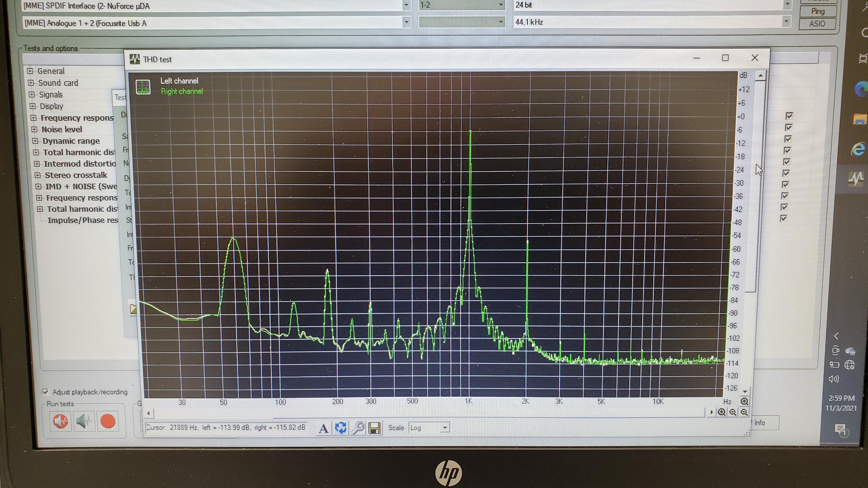Image resolution: width=868 pixels, height=488 pixels.
Task: Click the 'Right channel' legend label
Action: pos(182,91)
